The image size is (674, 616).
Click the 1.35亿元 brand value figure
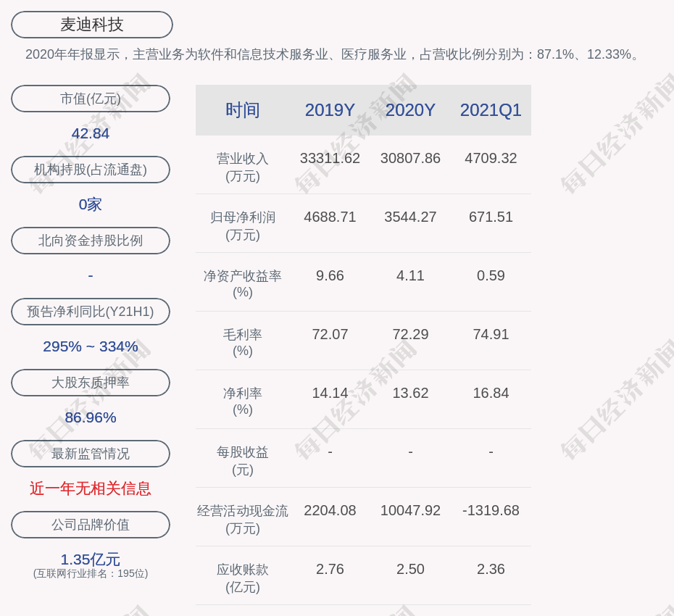coord(91,559)
